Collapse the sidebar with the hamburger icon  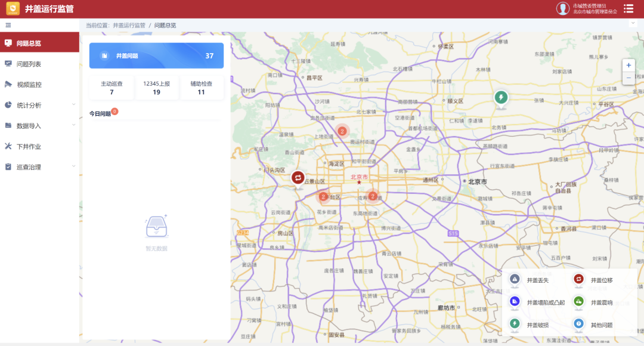(8, 25)
